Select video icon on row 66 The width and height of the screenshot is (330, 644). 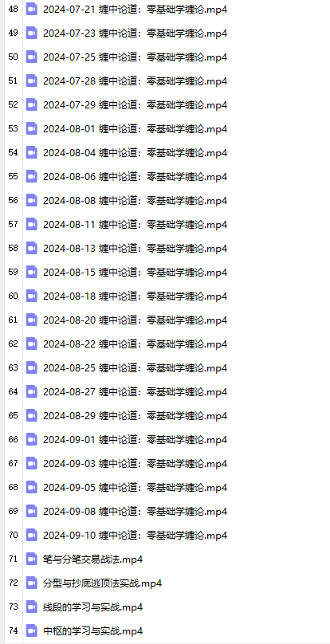tap(32, 439)
